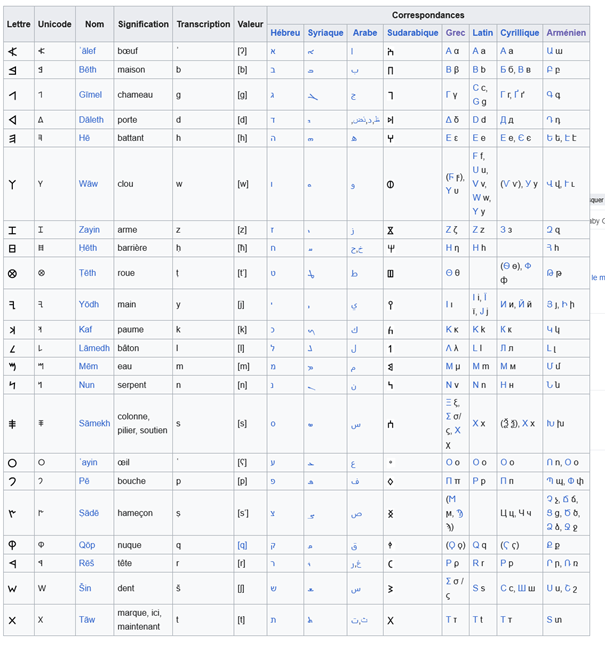Click the Gīmel letter name link

90,95
